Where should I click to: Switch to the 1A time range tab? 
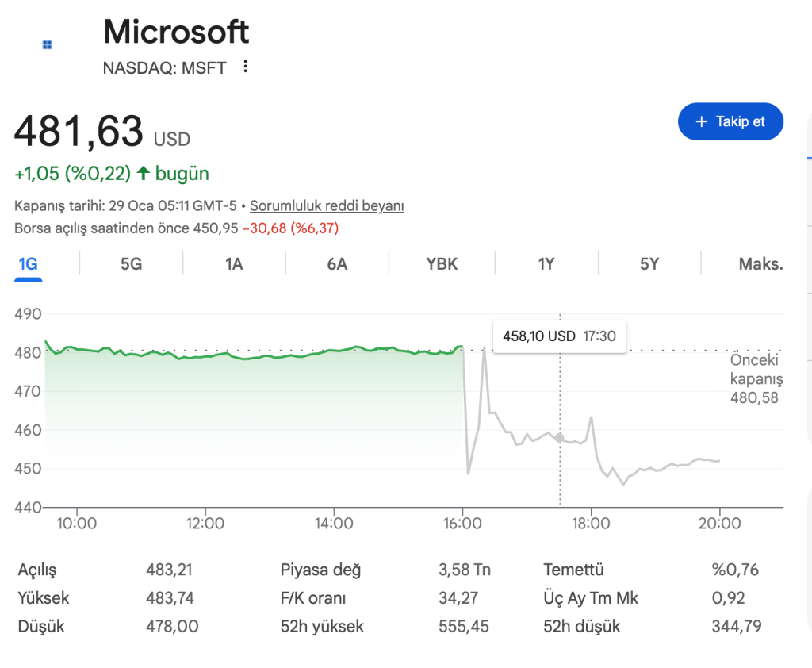pyautogui.click(x=234, y=264)
